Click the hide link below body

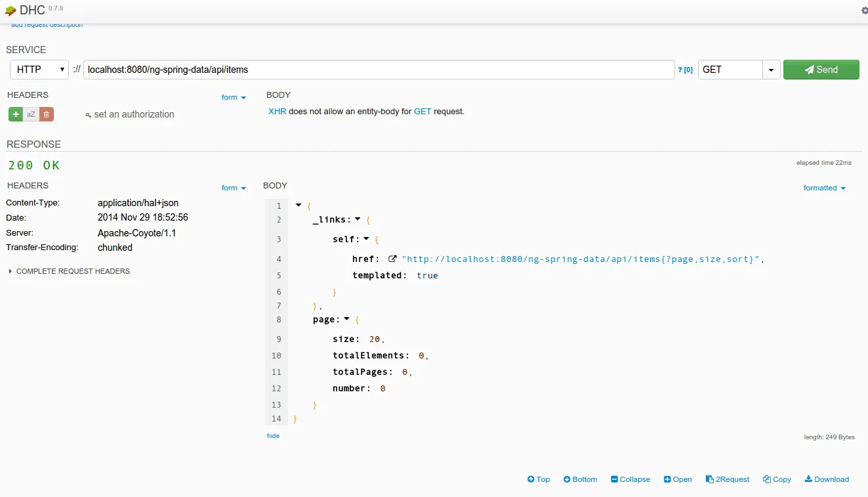click(x=273, y=436)
